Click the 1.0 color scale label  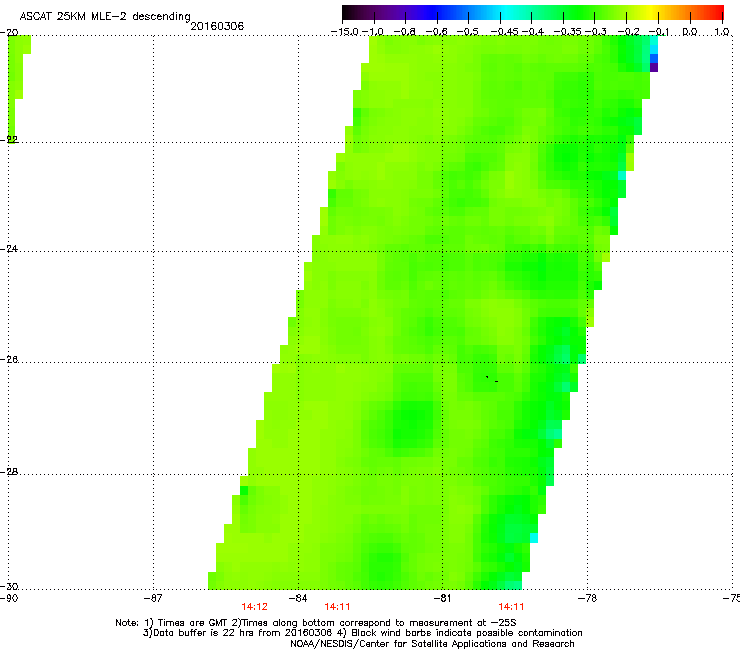coord(722,32)
